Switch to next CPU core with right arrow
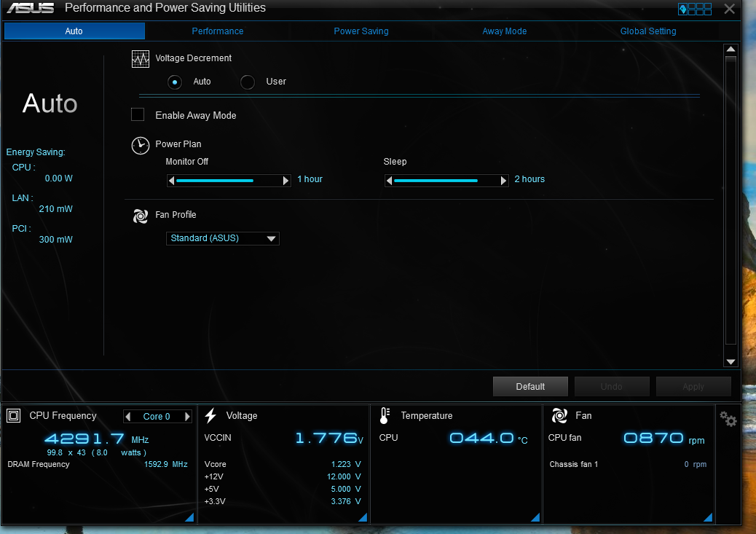Image resolution: width=756 pixels, height=534 pixels. (188, 416)
